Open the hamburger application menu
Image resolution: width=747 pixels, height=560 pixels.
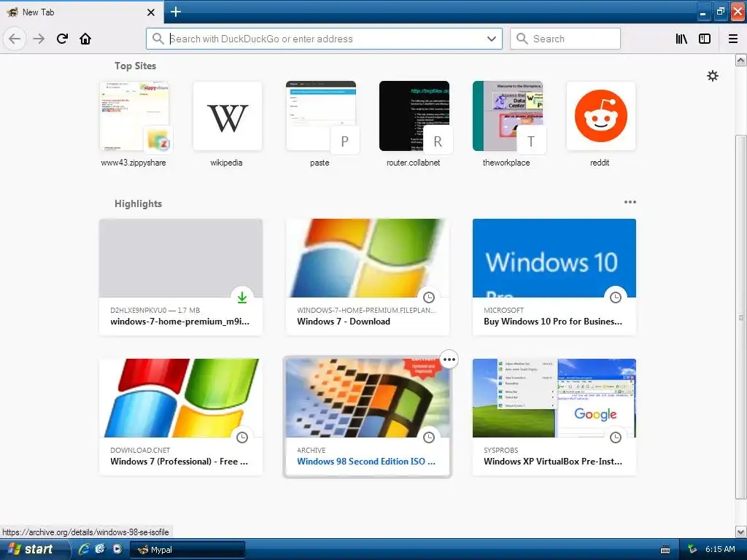pos(733,39)
